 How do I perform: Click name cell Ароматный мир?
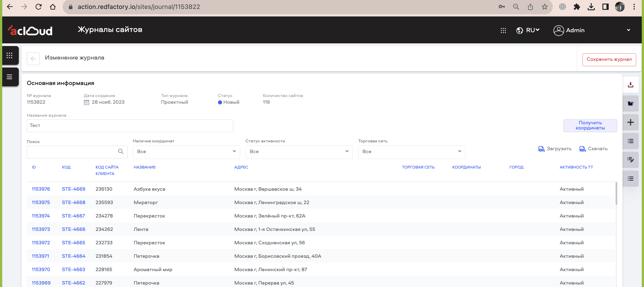coord(153,270)
